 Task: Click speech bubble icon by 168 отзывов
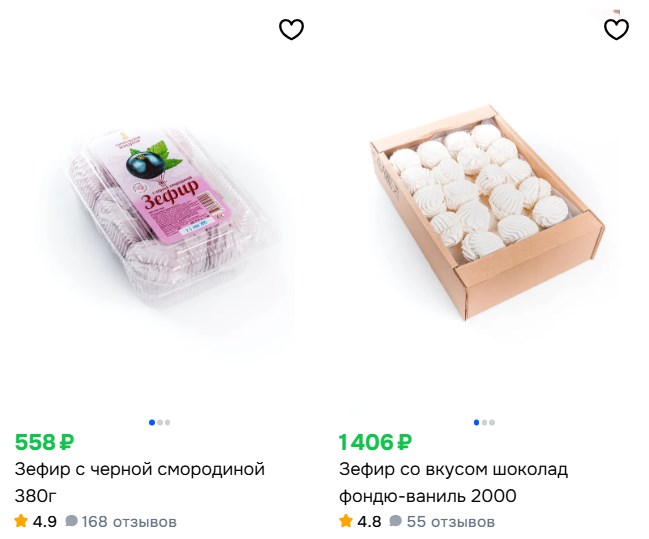[71, 521]
